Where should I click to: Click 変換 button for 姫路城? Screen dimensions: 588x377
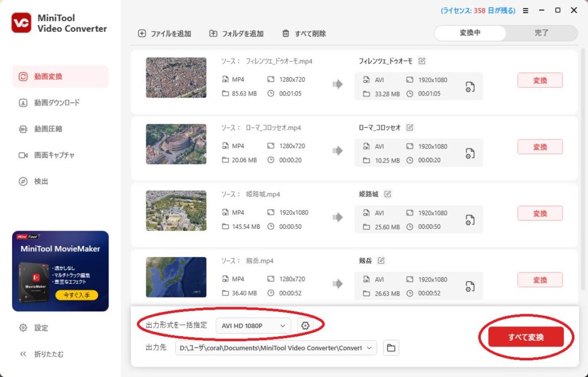click(540, 213)
